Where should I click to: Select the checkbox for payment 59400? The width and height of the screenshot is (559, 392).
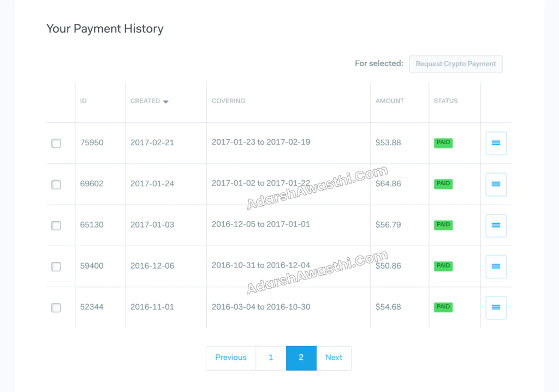coord(56,266)
